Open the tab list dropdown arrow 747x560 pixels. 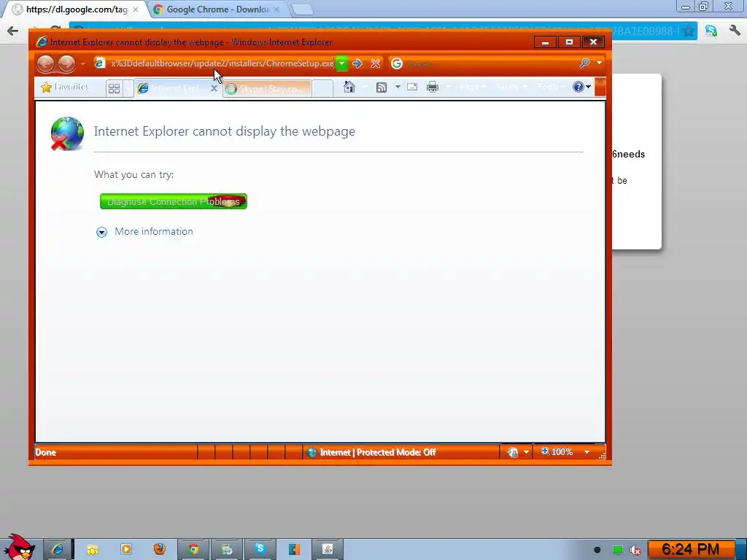[x=128, y=88]
